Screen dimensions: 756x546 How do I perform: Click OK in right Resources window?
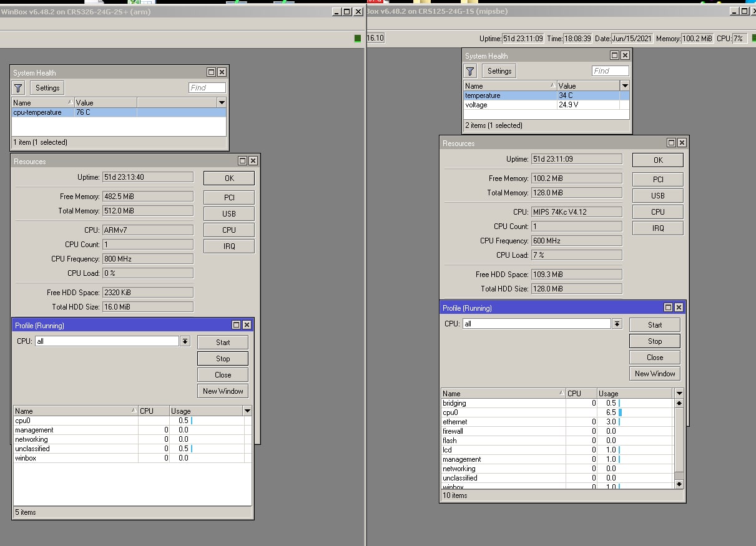pos(658,160)
